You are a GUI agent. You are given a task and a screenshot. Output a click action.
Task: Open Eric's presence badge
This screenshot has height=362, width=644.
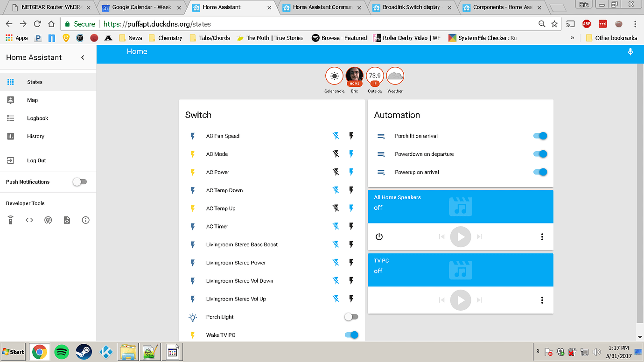tap(355, 76)
